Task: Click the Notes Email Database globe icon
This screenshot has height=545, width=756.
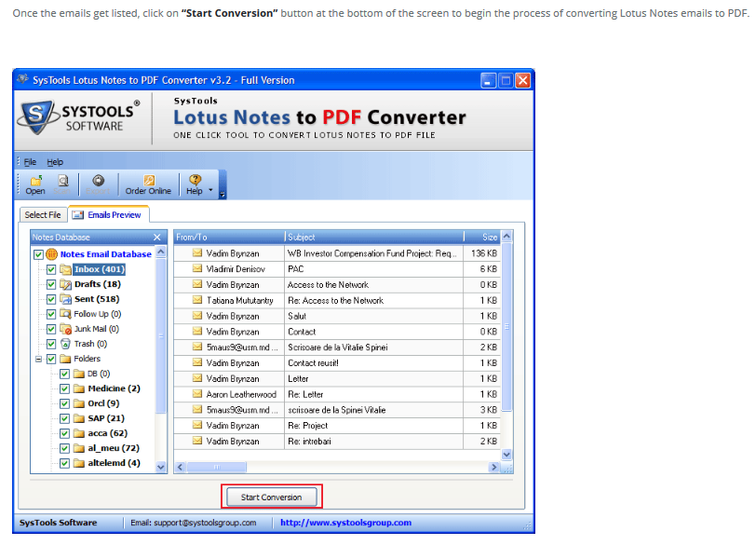Action: pyautogui.click(x=51, y=254)
